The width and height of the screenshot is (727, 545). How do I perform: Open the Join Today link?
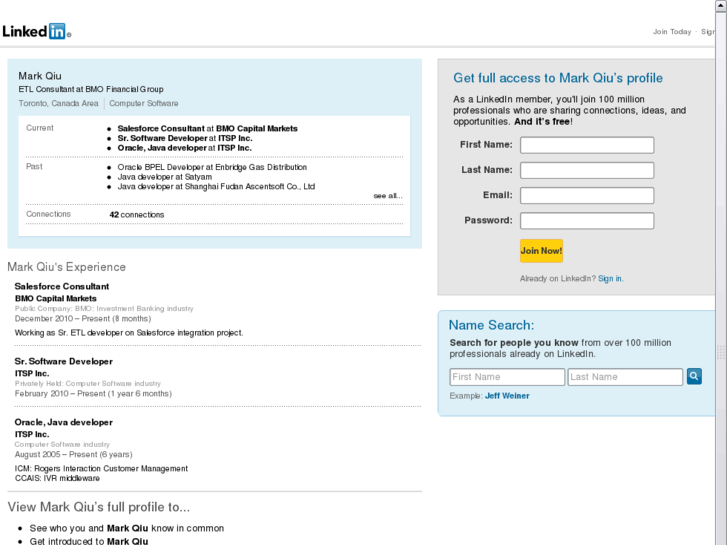tap(672, 32)
